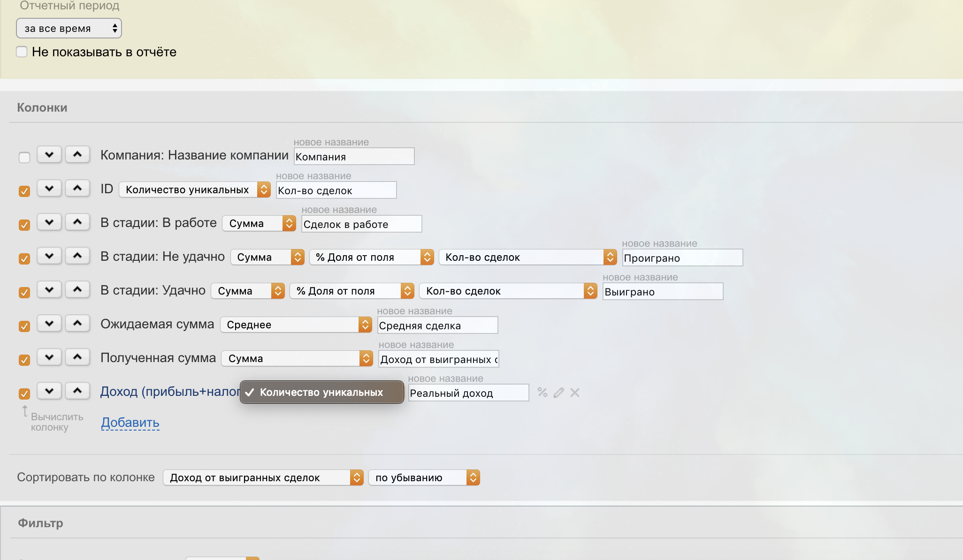Open sort order dropdown 'по убыванию'
This screenshot has width=963, height=560.
[x=424, y=477]
